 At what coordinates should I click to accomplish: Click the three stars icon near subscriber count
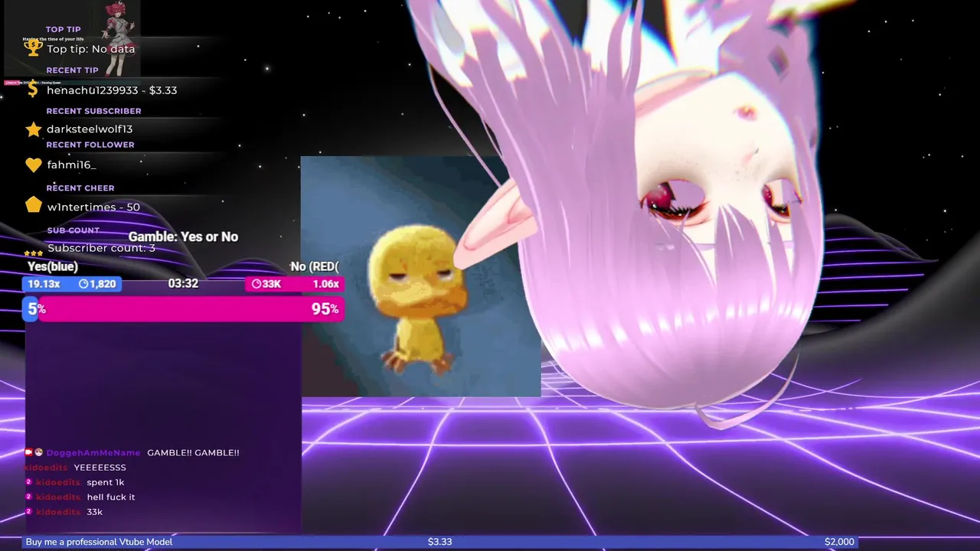pos(33,253)
